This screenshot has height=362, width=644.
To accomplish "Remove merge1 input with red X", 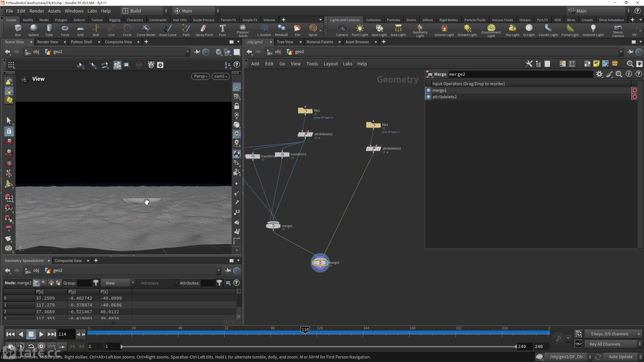I will tap(634, 90).
